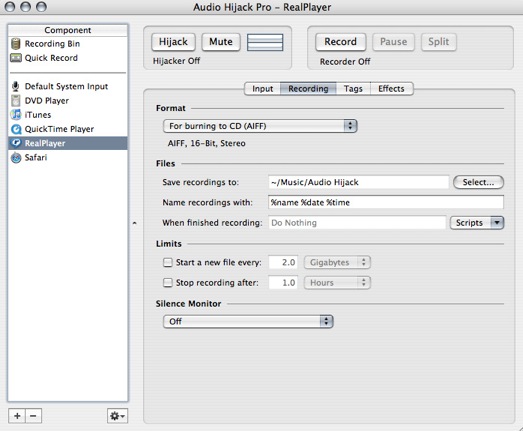
Task: Click the new file size value 2.0
Action: pyautogui.click(x=283, y=263)
